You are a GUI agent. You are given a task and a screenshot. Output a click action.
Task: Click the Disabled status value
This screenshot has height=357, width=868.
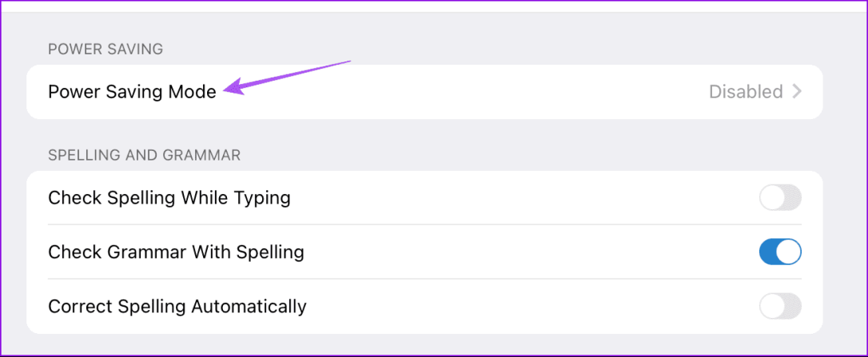pyautogui.click(x=746, y=92)
